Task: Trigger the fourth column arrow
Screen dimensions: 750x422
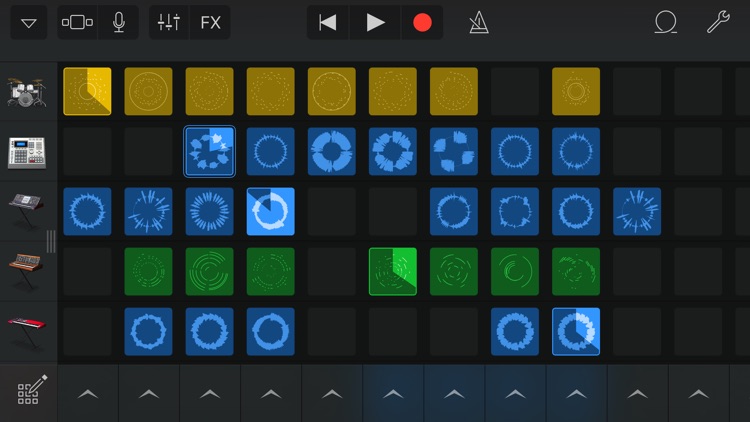Action: (x=271, y=394)
